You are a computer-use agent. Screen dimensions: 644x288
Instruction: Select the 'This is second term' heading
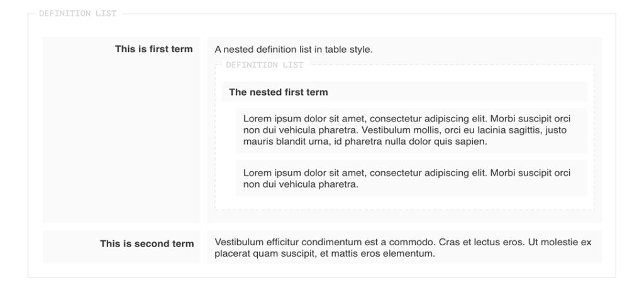click(147, 243)
